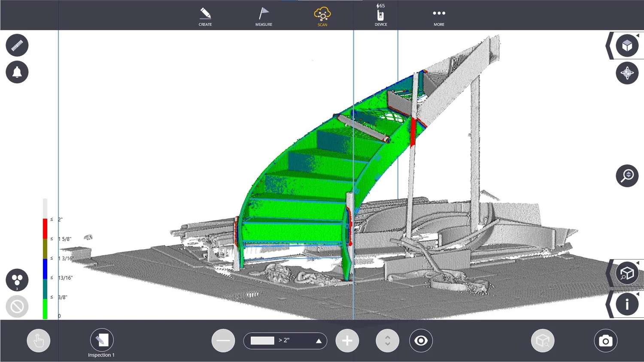Viewport: 644px width, 362px height.
Task: Click the three-points cluster indicator
Action: tap(17, 280)
